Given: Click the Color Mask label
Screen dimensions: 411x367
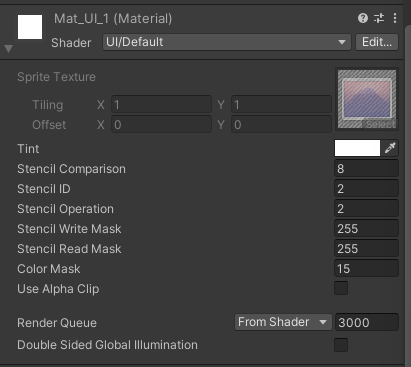Looking at the screenshot, I should pyautogui.click(x=49, y=269).
